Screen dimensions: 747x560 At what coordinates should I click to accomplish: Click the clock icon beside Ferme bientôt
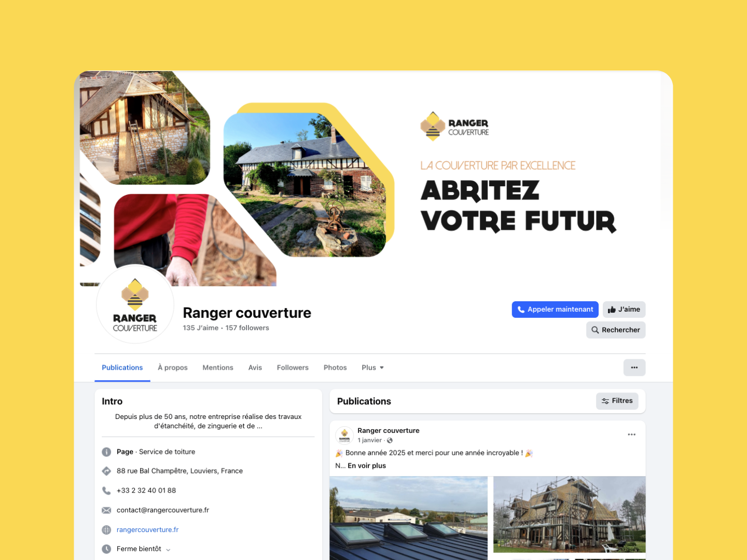(x=106, y=549)
